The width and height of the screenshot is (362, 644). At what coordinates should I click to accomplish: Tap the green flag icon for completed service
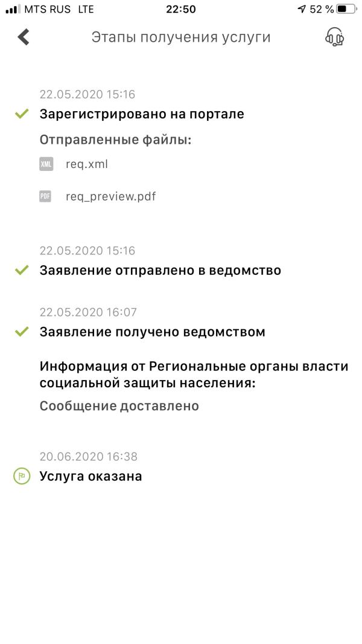(22, 476)
